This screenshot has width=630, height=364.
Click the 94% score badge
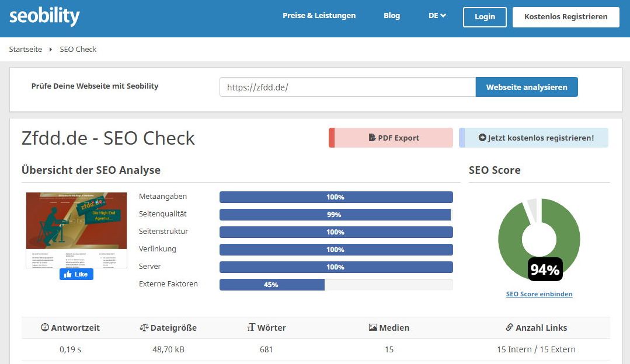click(545, 269)
